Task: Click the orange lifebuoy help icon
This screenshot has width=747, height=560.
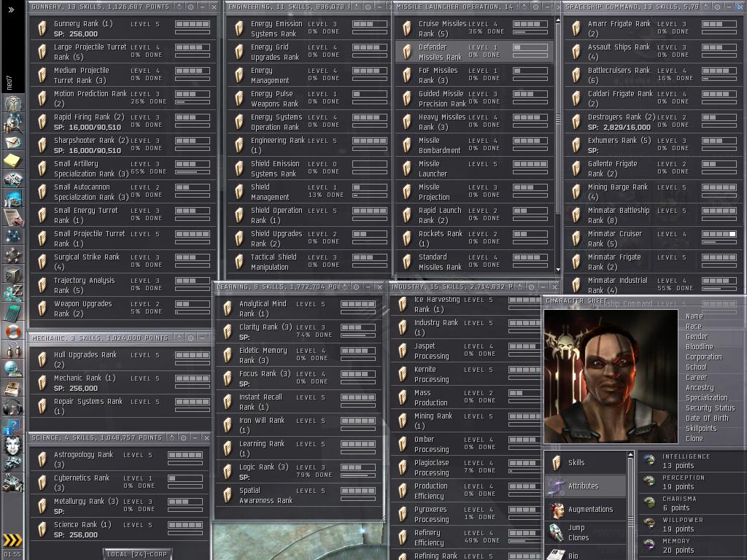Action: (13, 331)
